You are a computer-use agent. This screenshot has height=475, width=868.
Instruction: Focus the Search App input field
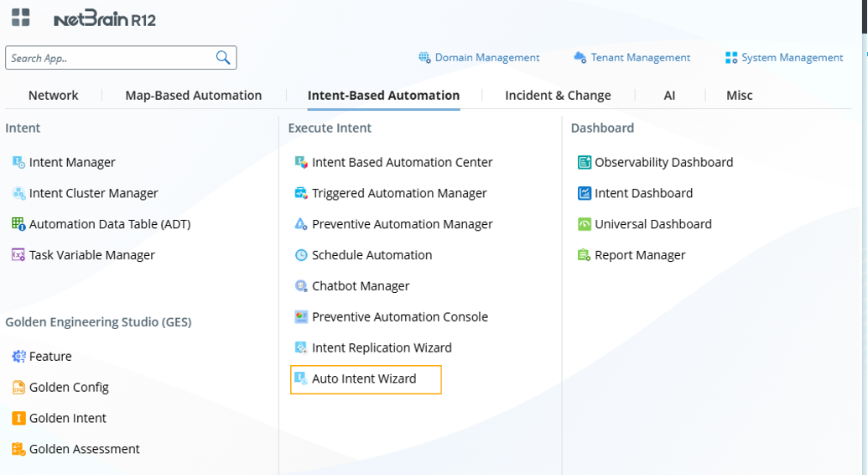109,58
